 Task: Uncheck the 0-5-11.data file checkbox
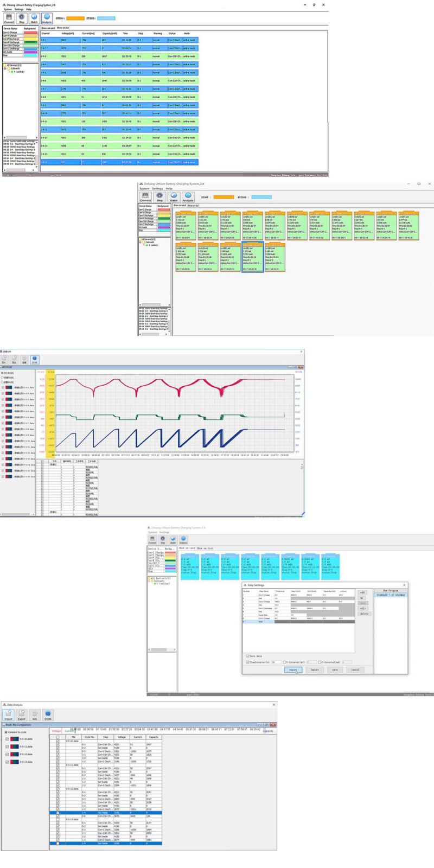click(7, 746)
